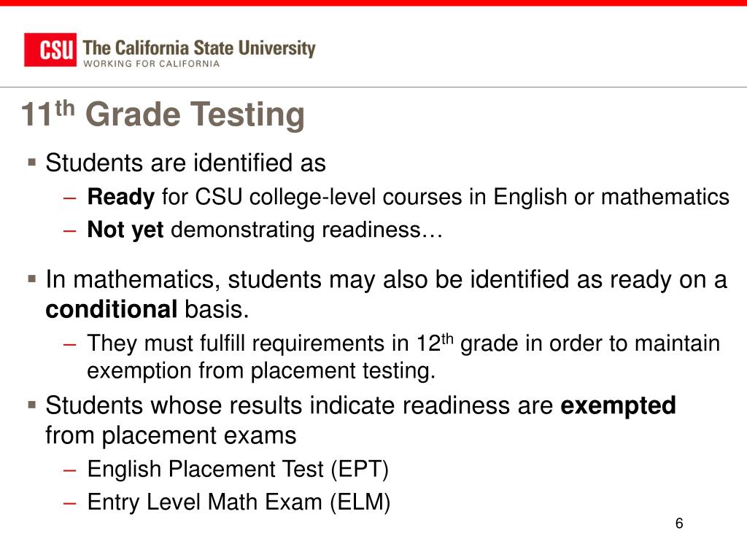Click the red bar at slide top
The image size is (747, 560).
point(373,3)
